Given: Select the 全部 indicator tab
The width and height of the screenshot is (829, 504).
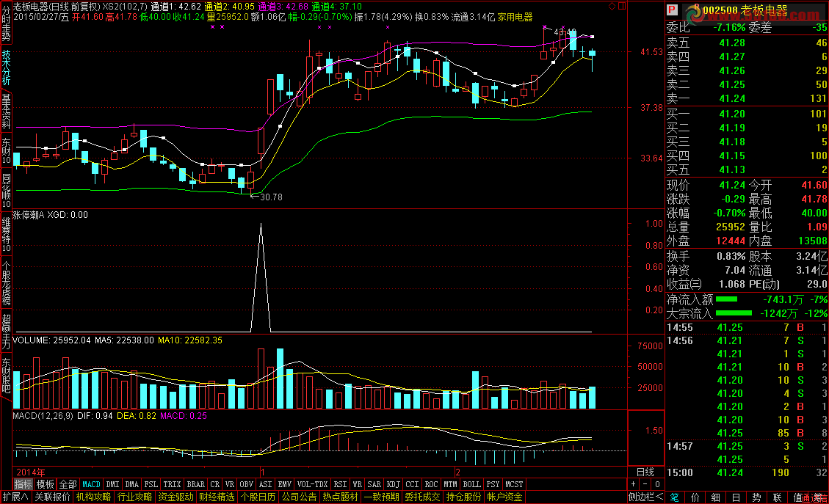Looking at the screenshot, I should point(68,484).
